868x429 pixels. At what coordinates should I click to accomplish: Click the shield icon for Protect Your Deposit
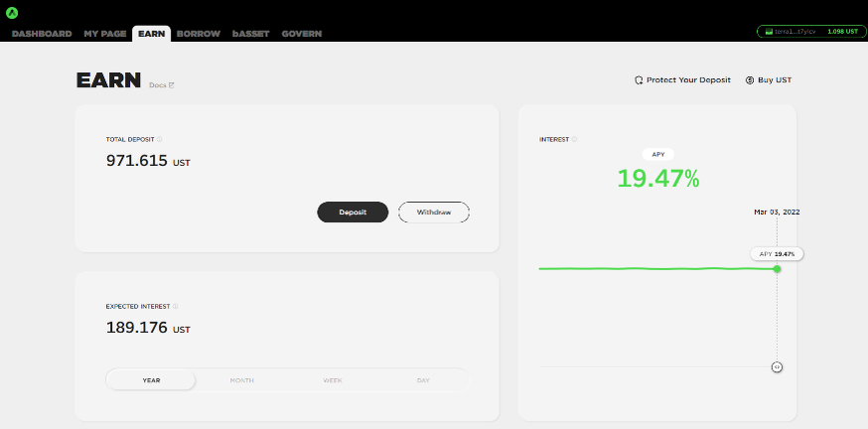click(x=639, y=80)
